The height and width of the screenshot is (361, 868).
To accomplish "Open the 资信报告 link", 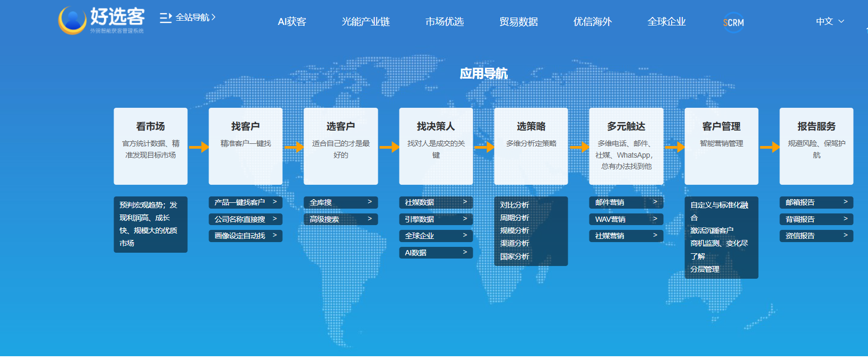I will coord(800,236).
